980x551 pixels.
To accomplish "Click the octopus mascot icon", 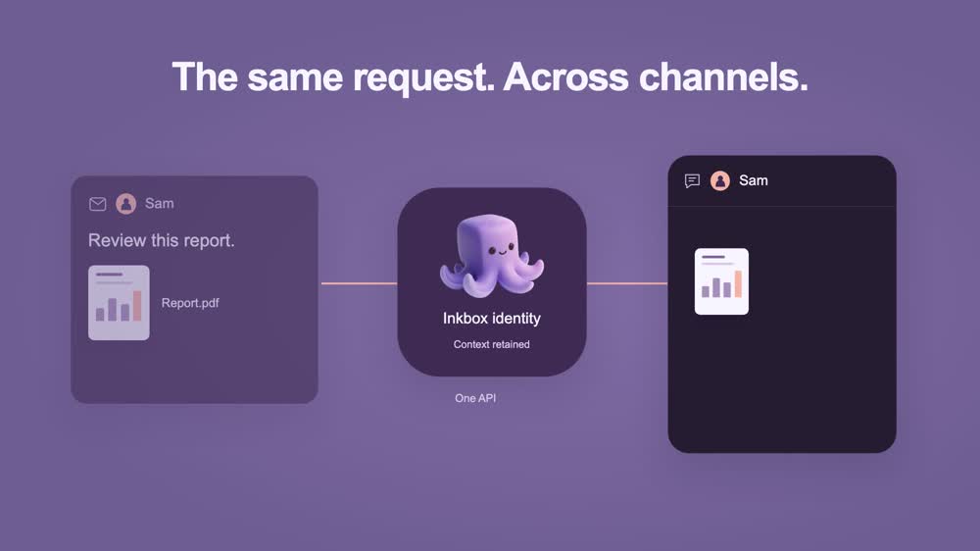I will [x=492, y=256].
